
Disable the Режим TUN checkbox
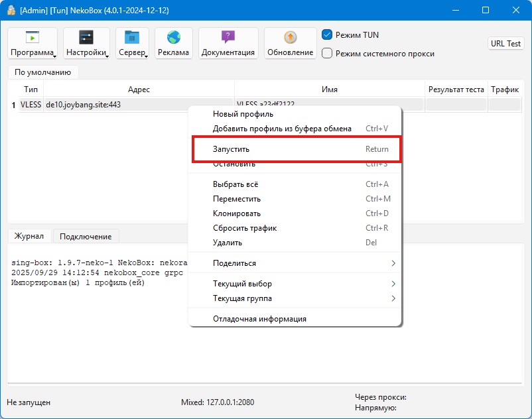coord(327,34)
